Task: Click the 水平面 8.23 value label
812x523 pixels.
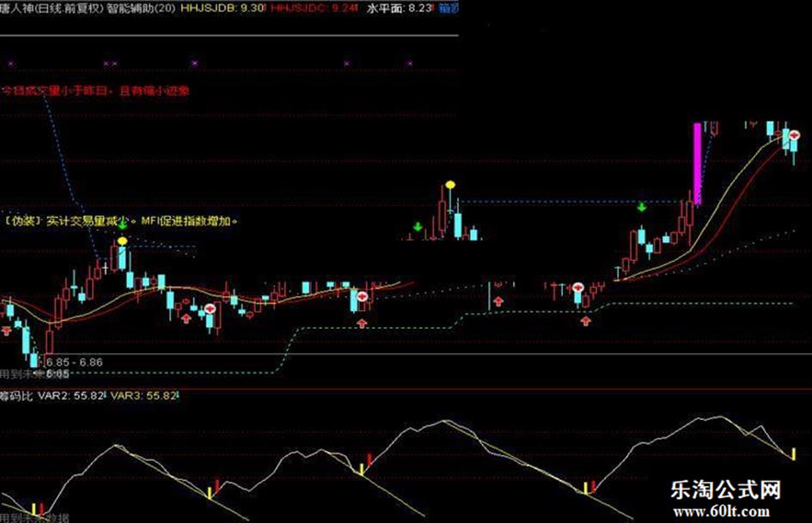Action: tap(400, 9)
